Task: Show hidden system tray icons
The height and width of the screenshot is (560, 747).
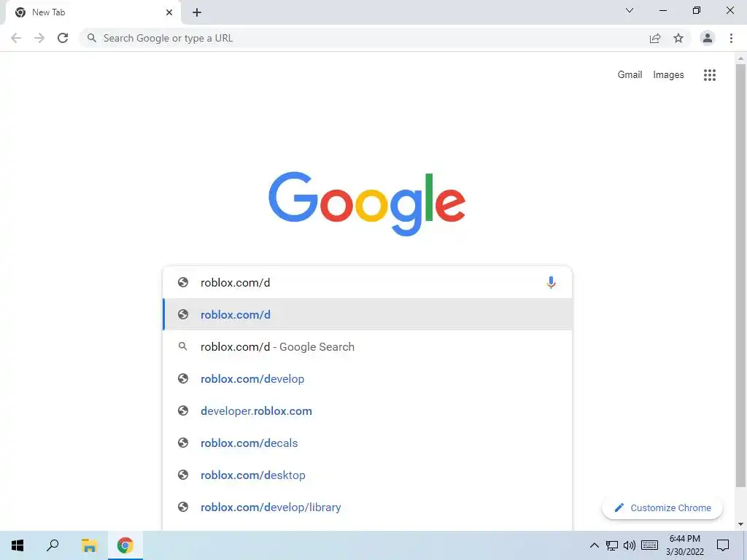Action: 594,545
